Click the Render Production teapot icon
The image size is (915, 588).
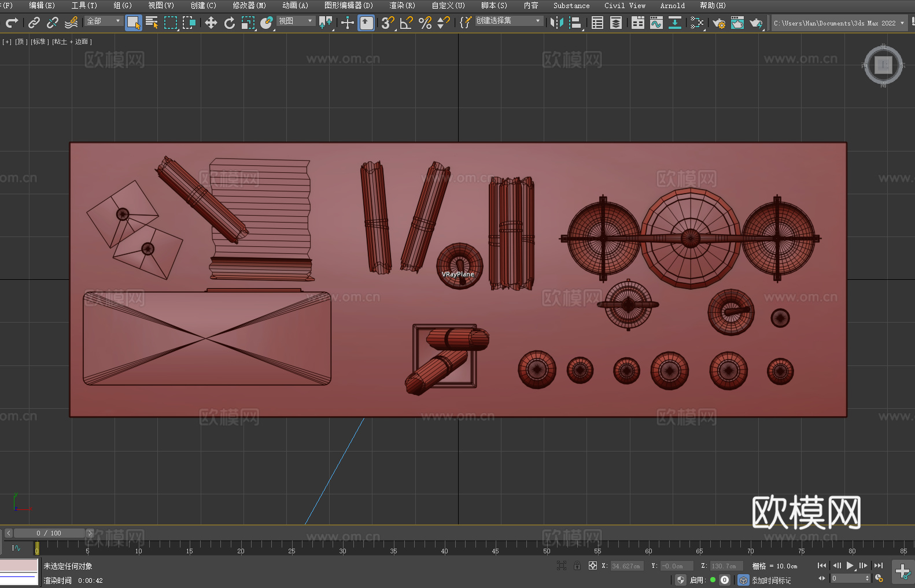756,23
